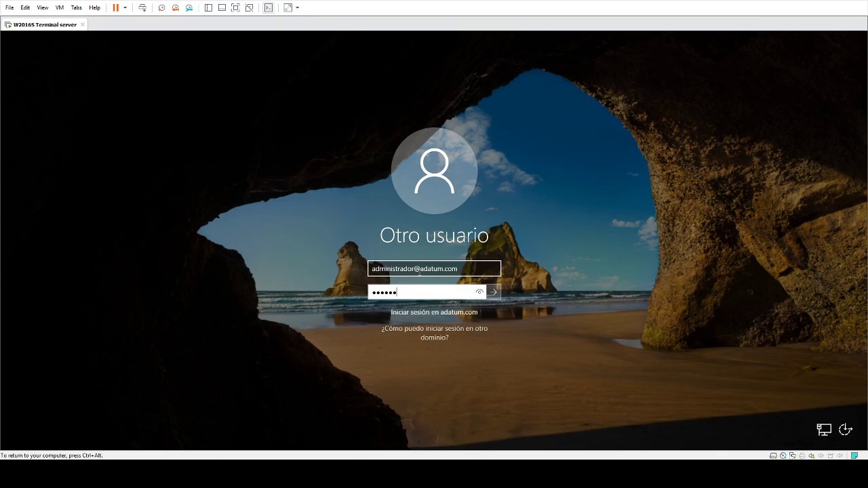Show or hide the library sidebar icon

coord(208,7)
